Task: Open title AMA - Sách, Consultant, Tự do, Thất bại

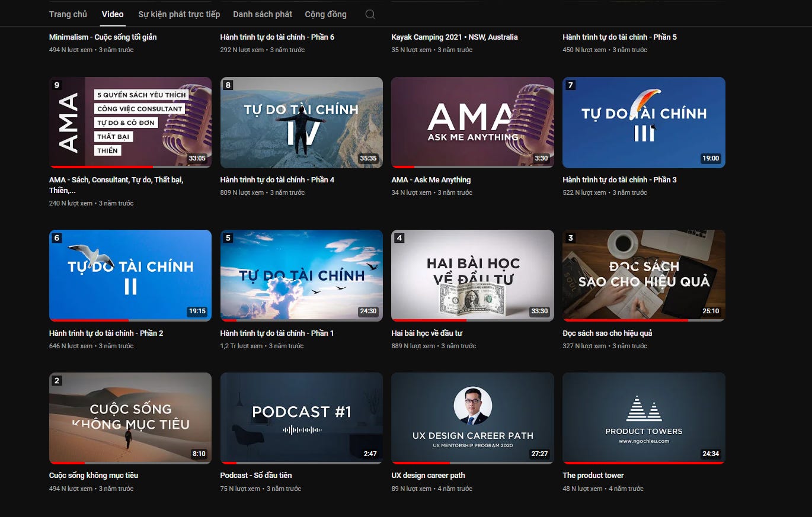Action: [x=116, y=185]
